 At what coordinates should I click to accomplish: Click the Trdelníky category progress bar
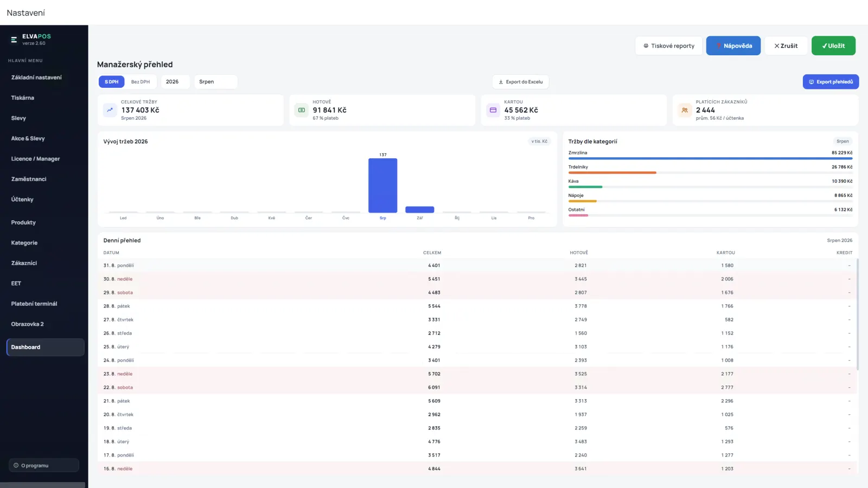point(710,172)
